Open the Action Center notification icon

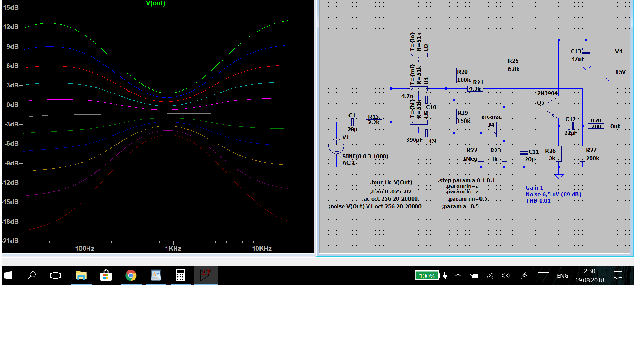(x=618, y=276)
